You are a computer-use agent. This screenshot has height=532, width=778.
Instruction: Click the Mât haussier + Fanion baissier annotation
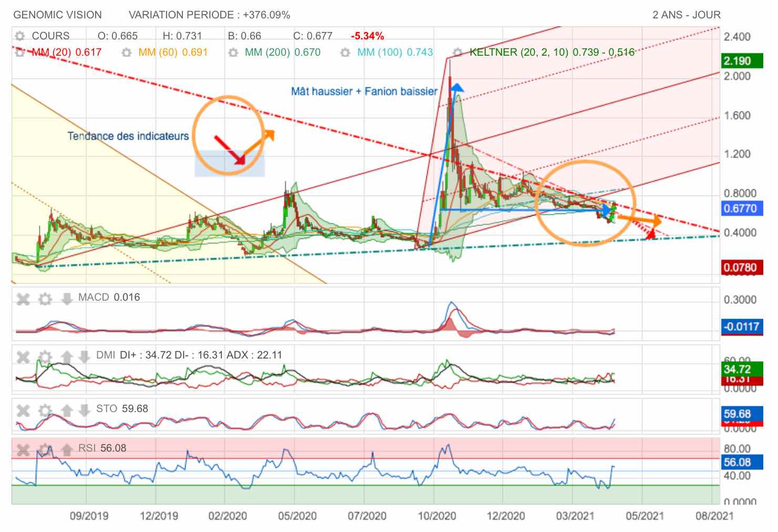tap(364, 91)
